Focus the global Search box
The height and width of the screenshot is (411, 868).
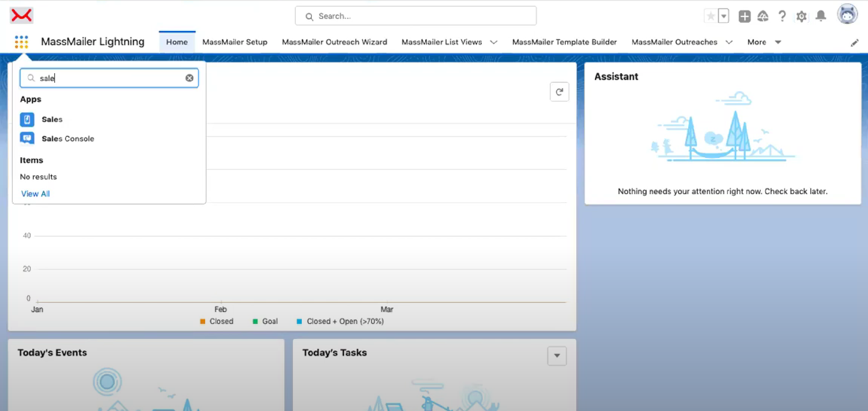416,16
